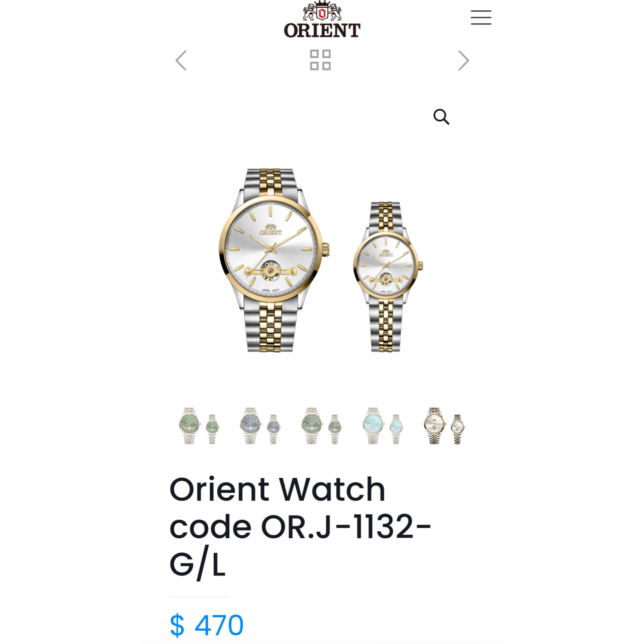Click the $ 470 price text
This screenshot has width=644, height=644.
pyautogui.click(x=207, y=625)
